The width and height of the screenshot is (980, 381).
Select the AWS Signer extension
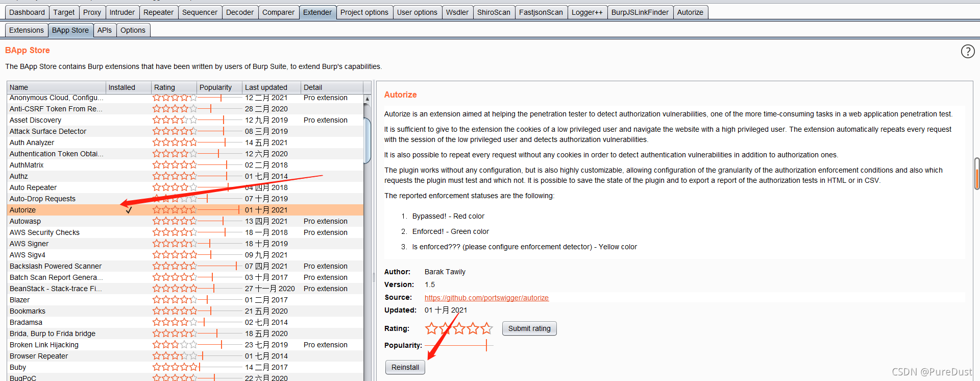pos(29,244)
